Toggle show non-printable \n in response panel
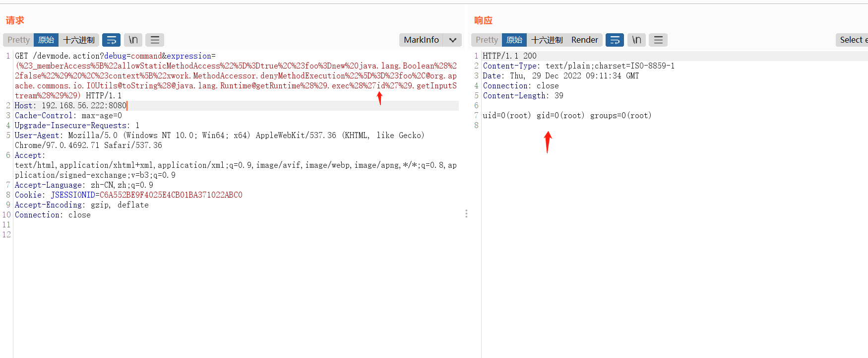This screenshot has width=868, height=358. coord(636,40)
